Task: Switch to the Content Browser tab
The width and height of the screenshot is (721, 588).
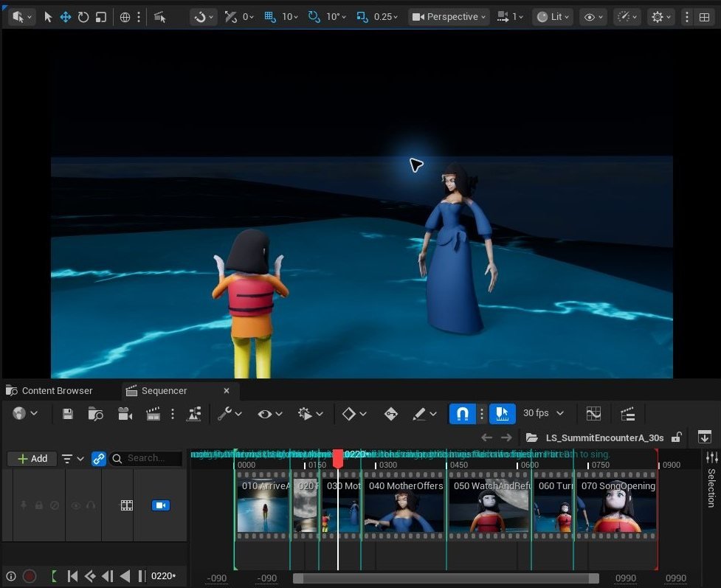Action: 49,391
